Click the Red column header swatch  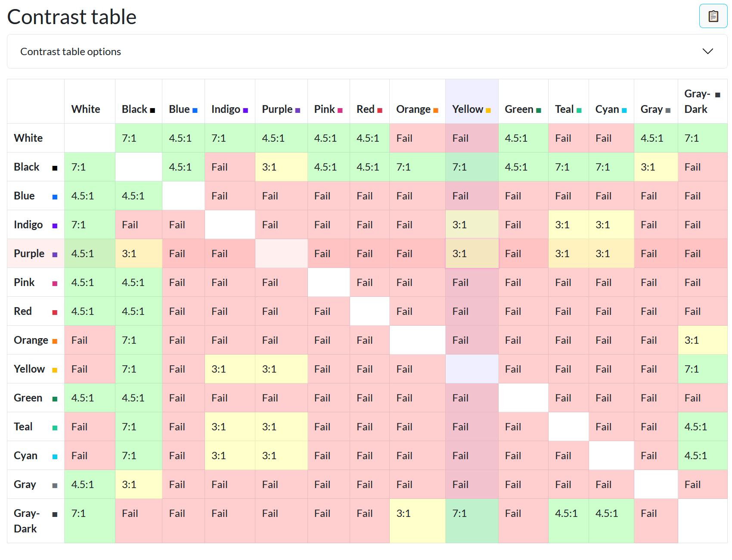tap(380, 110)
